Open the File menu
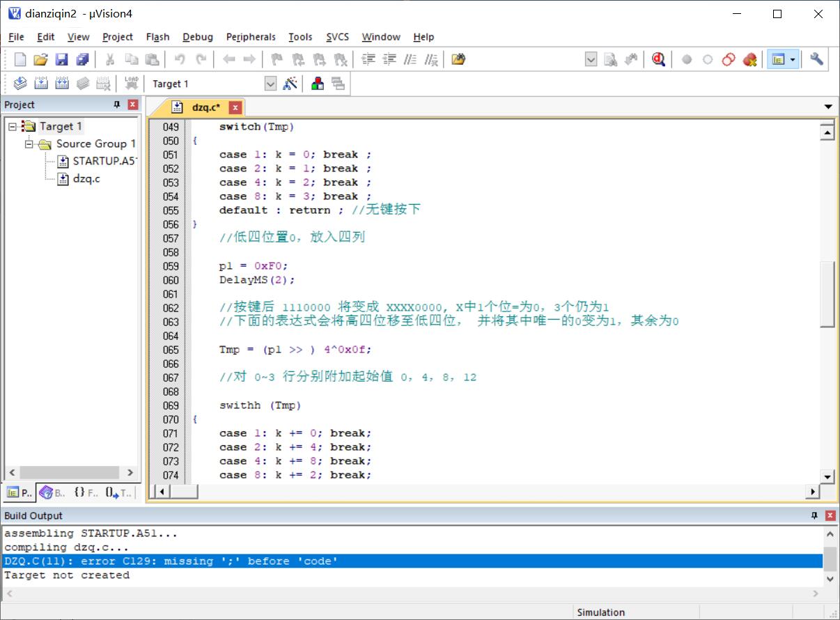The image size is (840, 620). click(x=16, y=37)
